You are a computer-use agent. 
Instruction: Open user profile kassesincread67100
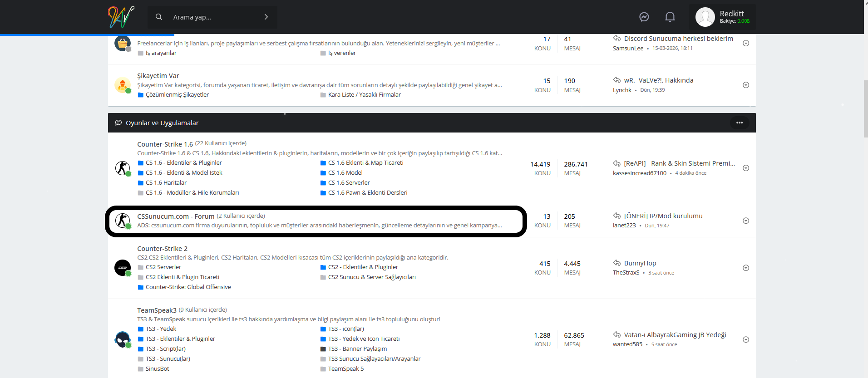(x=640, y=173)
